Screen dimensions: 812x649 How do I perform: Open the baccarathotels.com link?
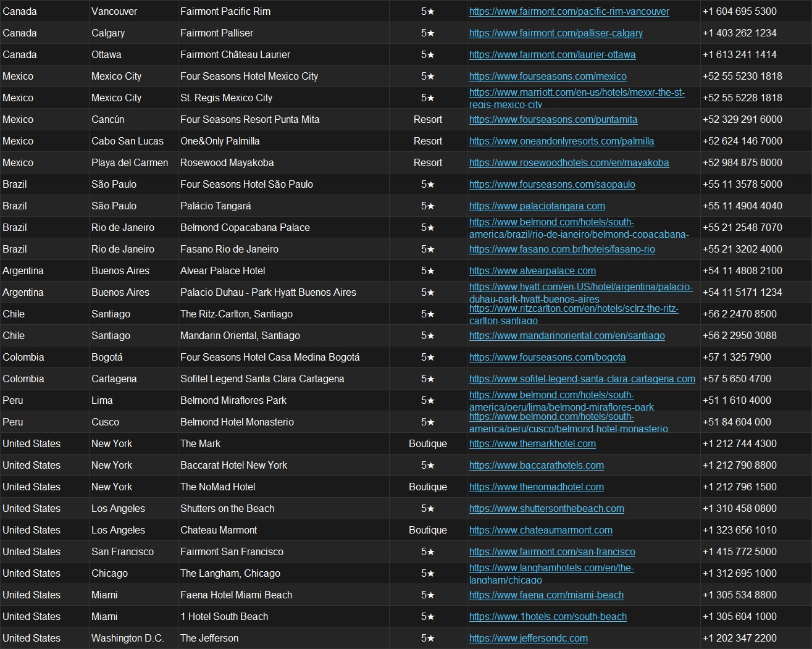(x=537, y=465)
